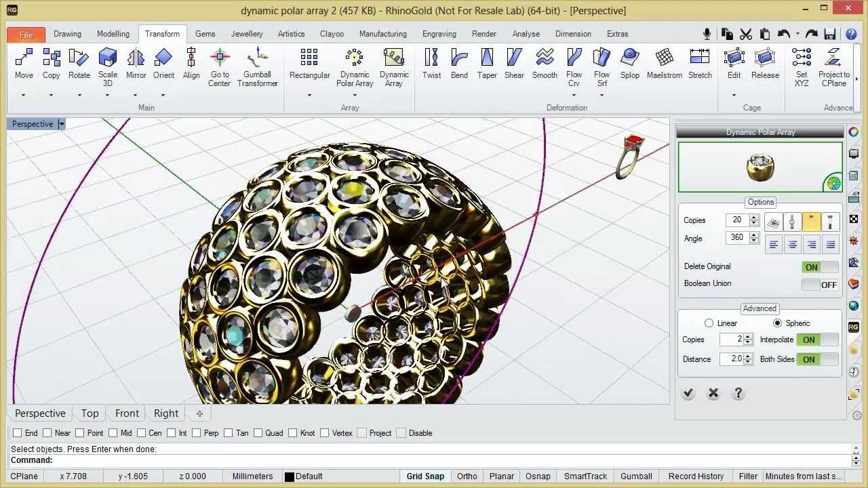The image size is (868, 488).
Task: Switch to the Right viewport tab
Action: point(166,413)
